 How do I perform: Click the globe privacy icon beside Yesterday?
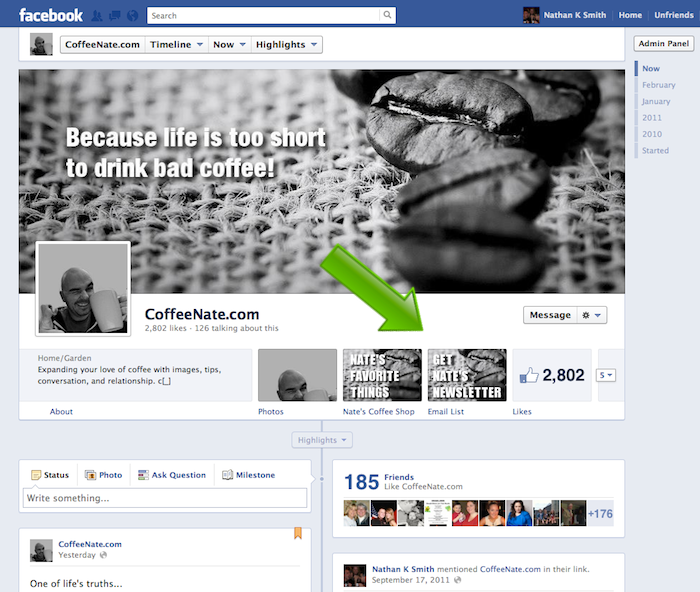point(103,555)
